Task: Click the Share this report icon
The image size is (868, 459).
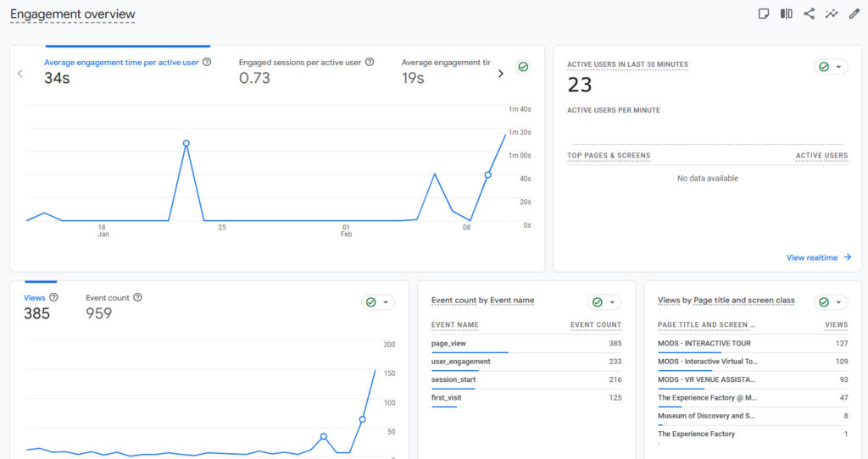Action: (x=810, y=14)
